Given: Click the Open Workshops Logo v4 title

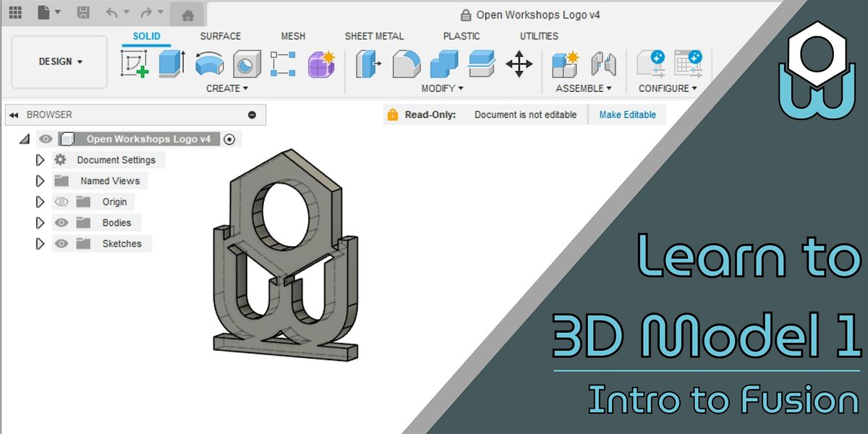Looking at the screenshot, I should pyautogui.click(x=538, y=14).
